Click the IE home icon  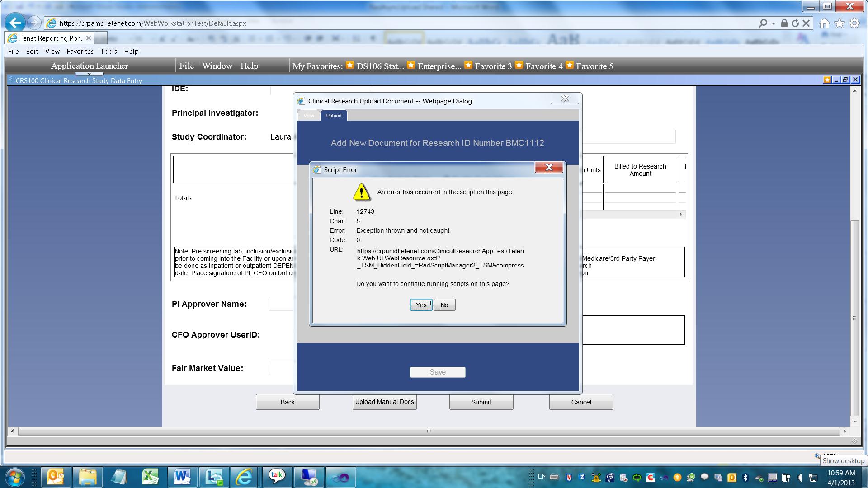[x=825, y=23]
